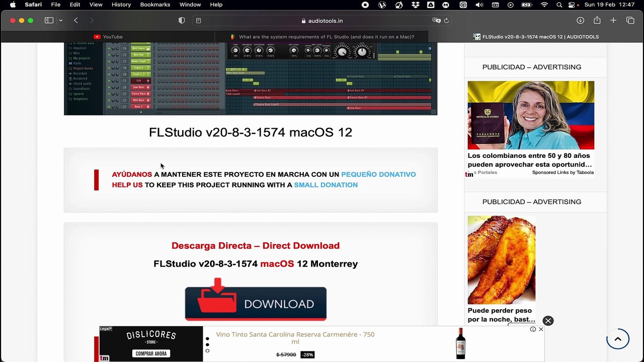Show the tab overview

point(630,21)
